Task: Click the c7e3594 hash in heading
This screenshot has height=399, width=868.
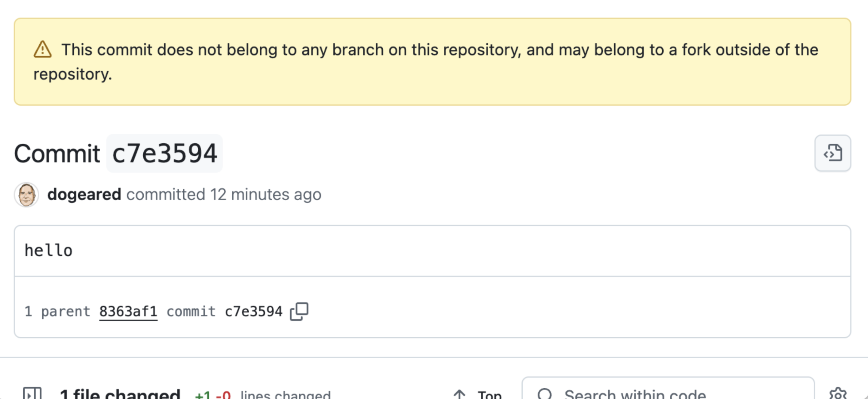Action: click(x=165, y=153)
